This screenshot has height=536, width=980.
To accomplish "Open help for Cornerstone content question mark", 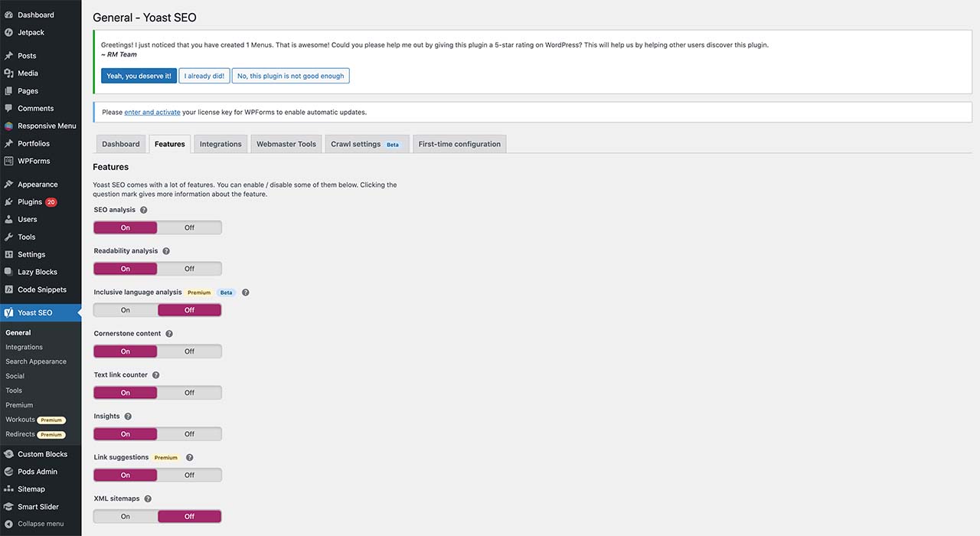I will pos(169,334).
